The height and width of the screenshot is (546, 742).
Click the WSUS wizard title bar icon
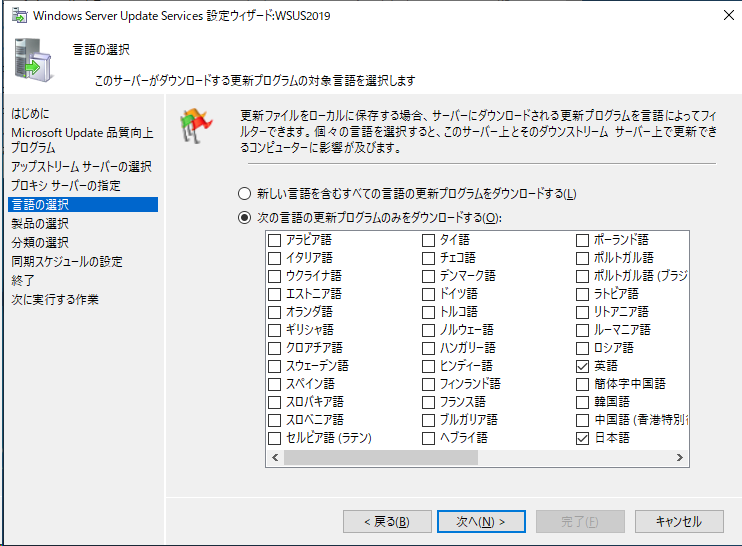[x=19, y=15]
